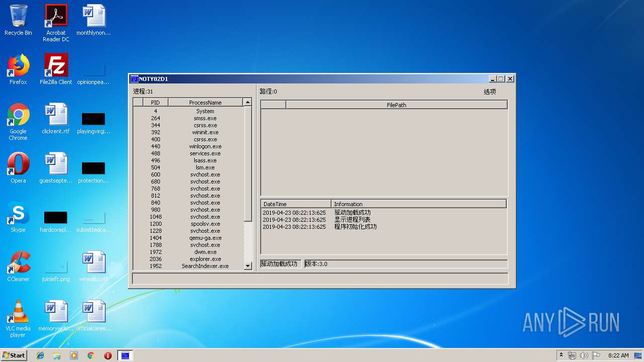Sort process list by PID column

point(155,102)
